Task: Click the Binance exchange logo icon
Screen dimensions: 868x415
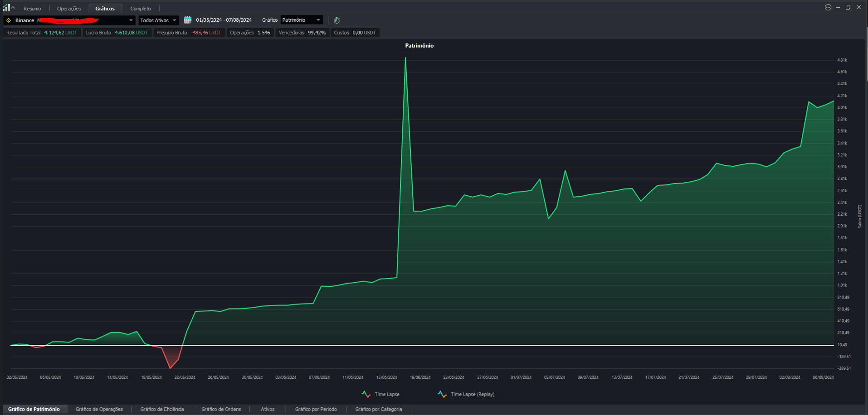Action: pos(9,20)
